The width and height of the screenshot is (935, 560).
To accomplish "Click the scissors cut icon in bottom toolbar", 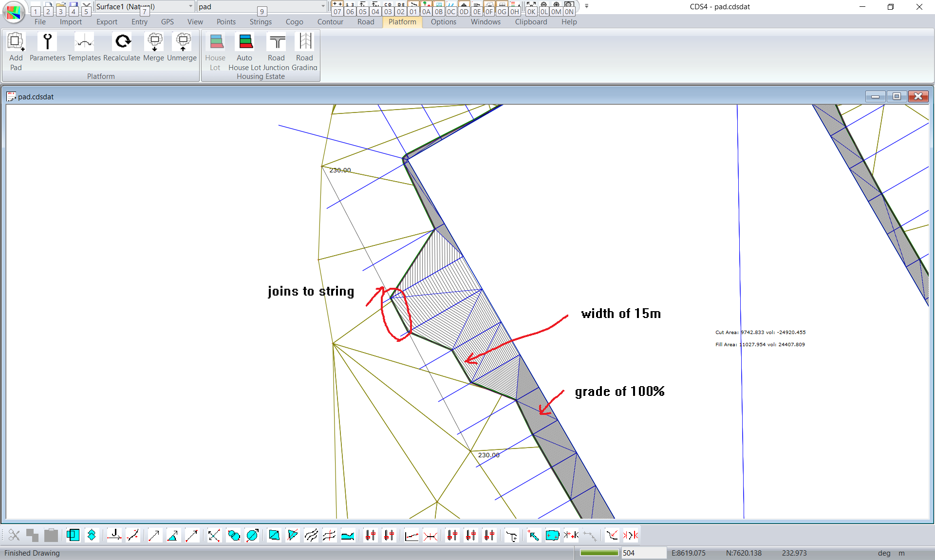I will (14, 536).
